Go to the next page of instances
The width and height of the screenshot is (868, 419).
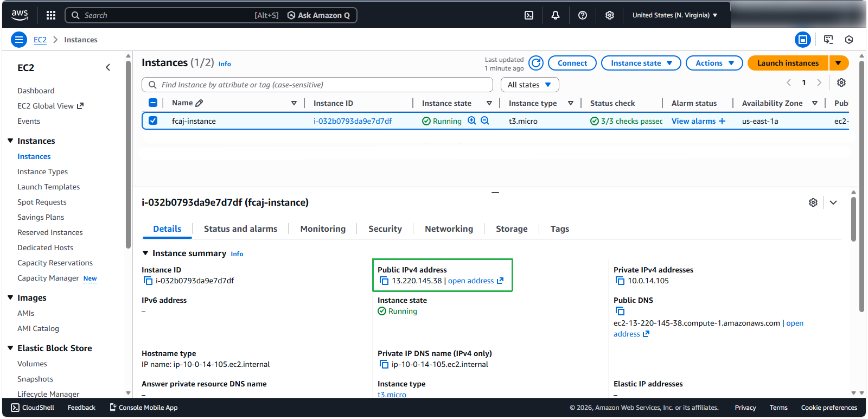819,82
